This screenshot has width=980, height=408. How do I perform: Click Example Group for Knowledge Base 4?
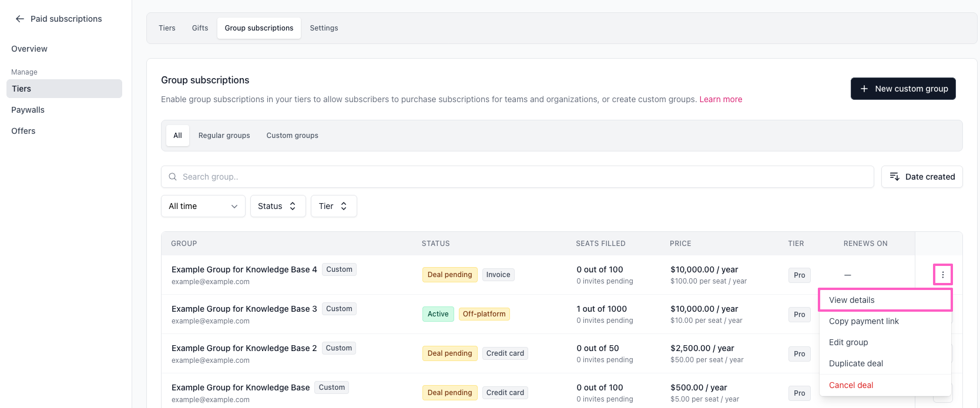coord(244,269)
